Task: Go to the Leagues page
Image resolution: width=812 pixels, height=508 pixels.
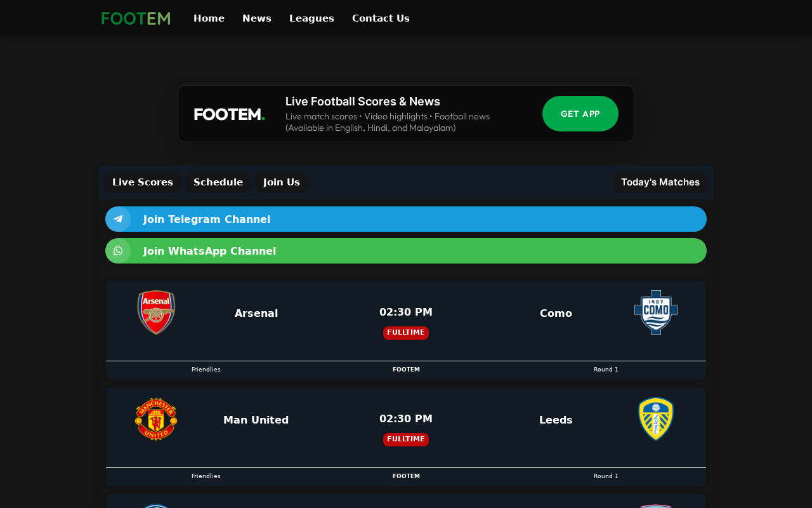Action: [311, 18]
